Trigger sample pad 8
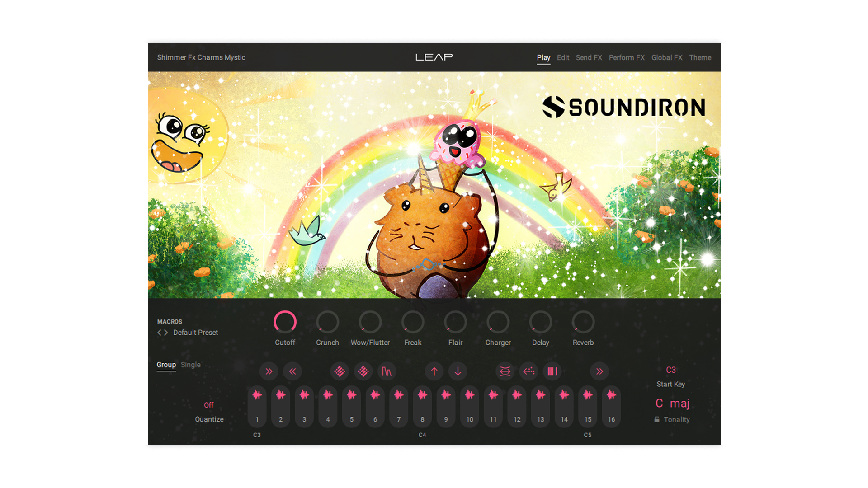Viewport: 868px width, 488px height. 422,407
